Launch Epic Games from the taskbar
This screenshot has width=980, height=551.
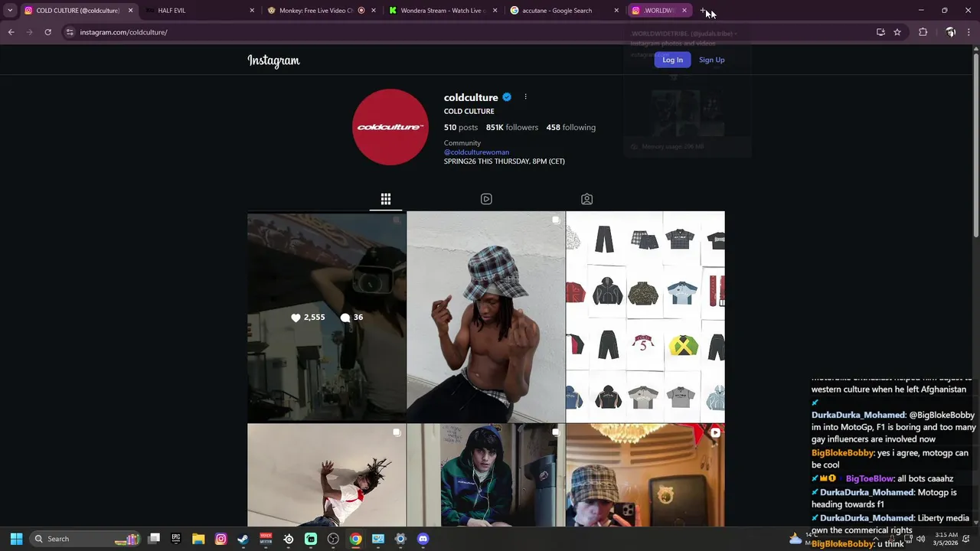[x=176, y=539]
